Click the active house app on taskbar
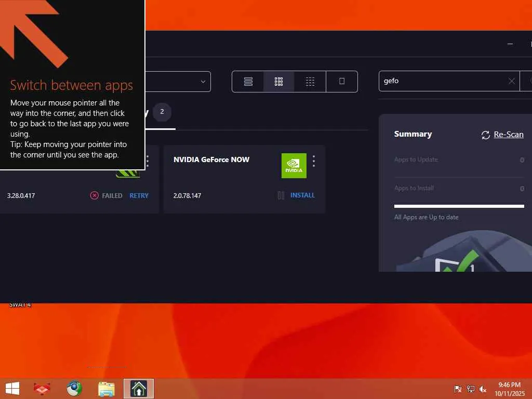The width and height of the screenshot is (532, 399). click(x=138, y=389)
